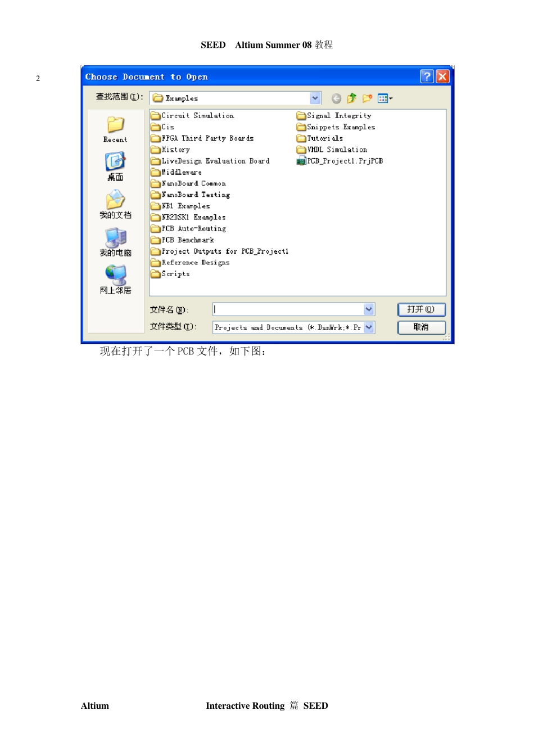Select the Scripts folder
This screenshot has height=756, width=534.
[x=170, y=273]
